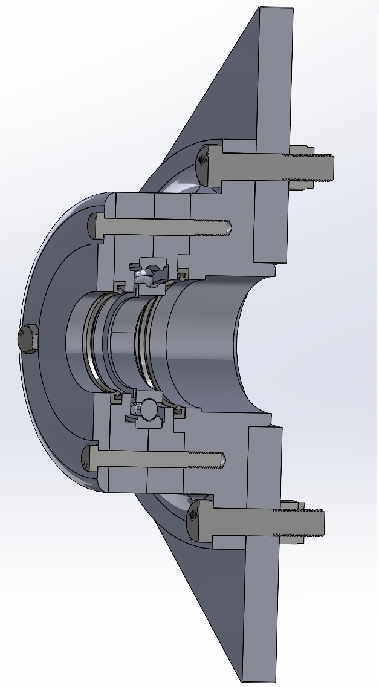Select the small bolt head on end cap
This screenshot has height=687, width=379.
coord(28,338)
